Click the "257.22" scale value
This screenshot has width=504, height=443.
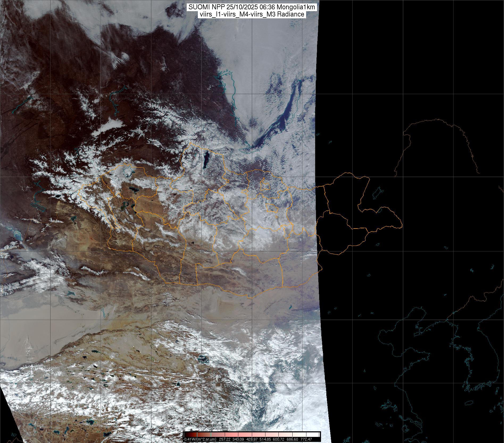[225, 439]
